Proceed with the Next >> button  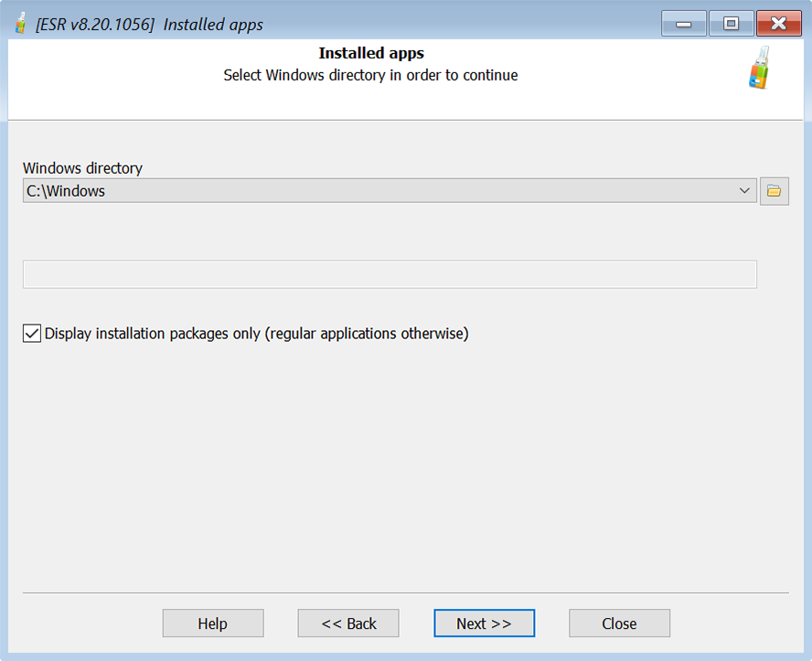484,624
